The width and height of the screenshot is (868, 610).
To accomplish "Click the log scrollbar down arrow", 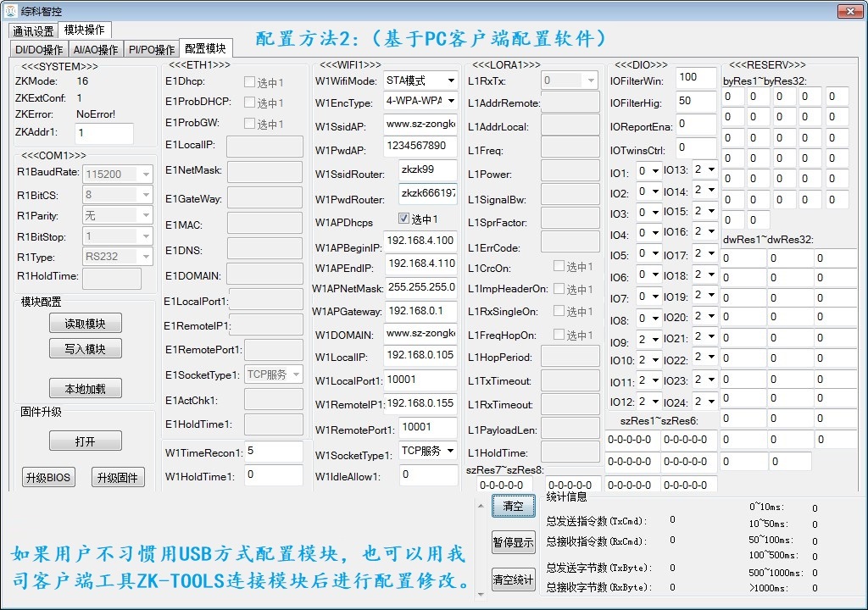I will pos(481,595).
